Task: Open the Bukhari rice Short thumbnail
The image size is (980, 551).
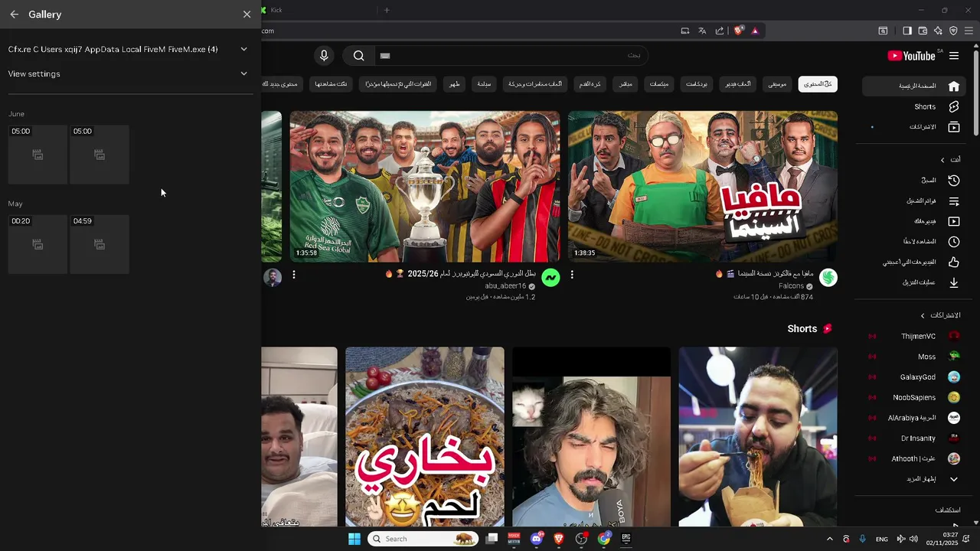Action: (x=425, y=437)
